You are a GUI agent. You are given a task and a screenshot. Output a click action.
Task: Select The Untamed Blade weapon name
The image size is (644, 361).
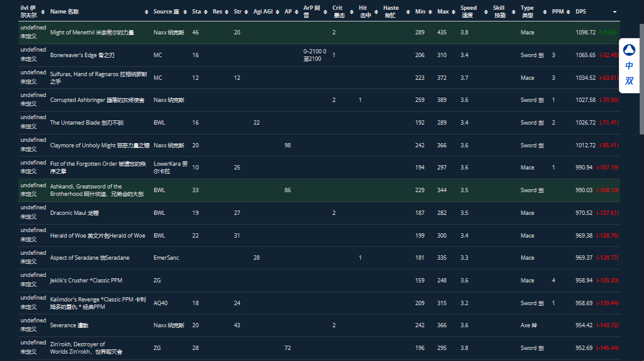pyautogui.click(x=86, y=123)
